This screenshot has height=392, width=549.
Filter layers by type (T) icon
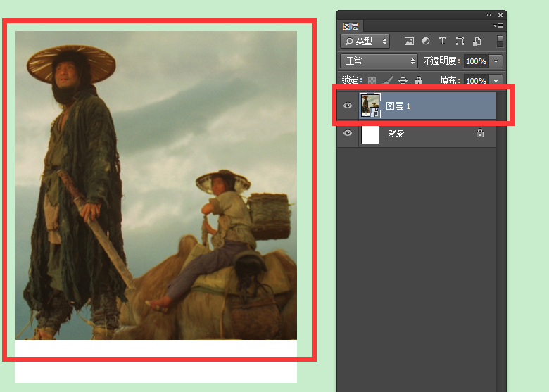[x=443, y=41]
